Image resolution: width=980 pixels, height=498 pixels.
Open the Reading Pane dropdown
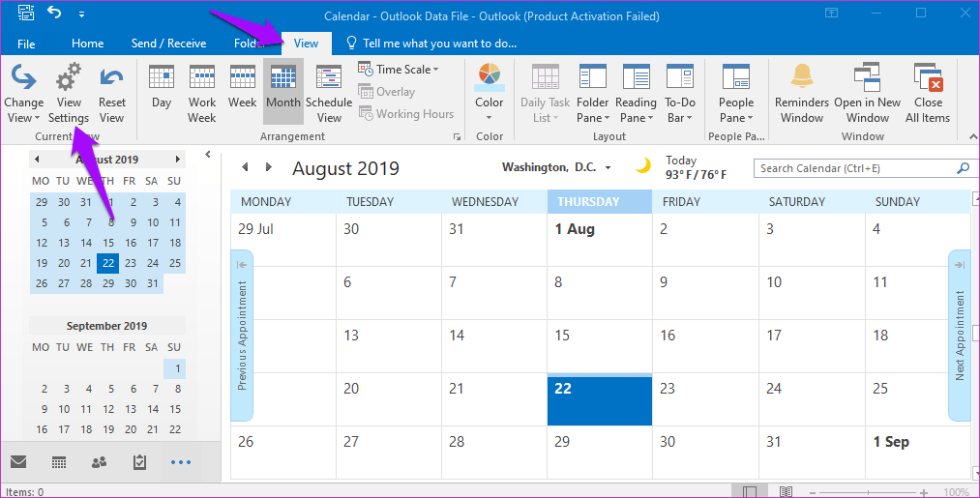(636, 93)
